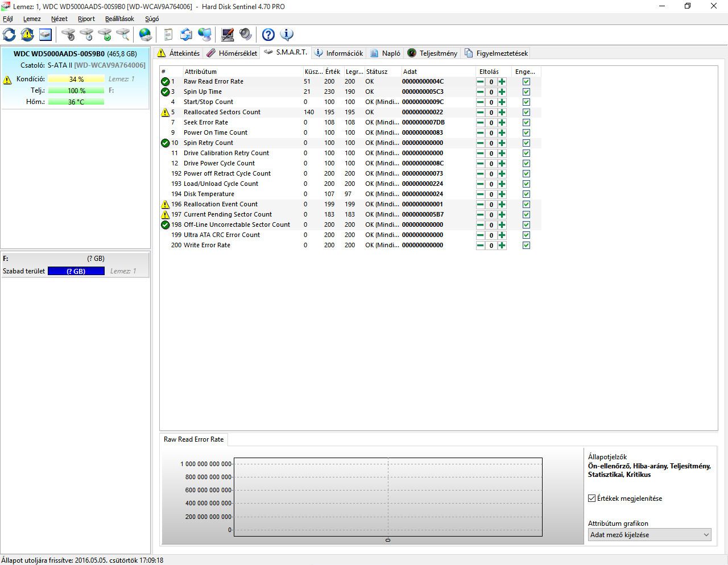Switch to the Figyelmeztetések tab
728x565 pixels.
[497, 53]
